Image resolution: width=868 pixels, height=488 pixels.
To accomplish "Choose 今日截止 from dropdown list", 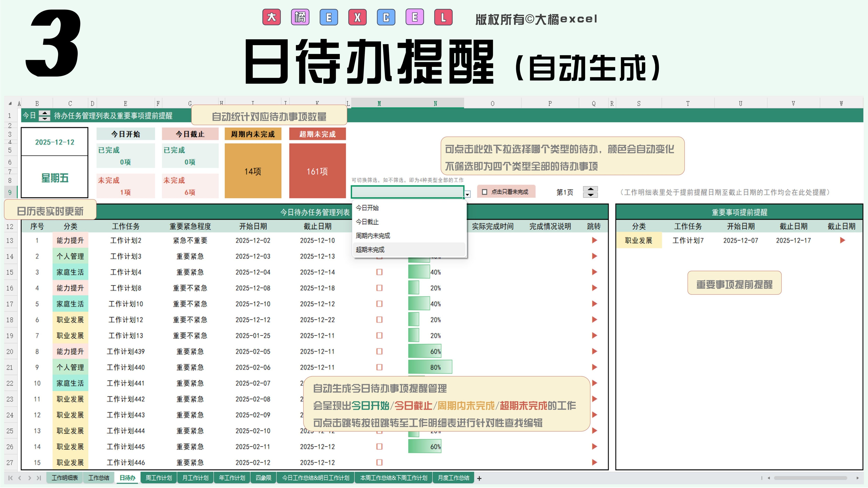I will coord(367,222).
